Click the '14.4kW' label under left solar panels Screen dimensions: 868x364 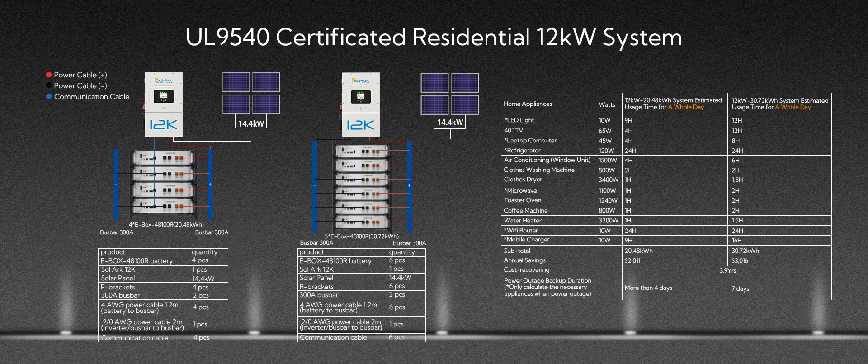251,124
